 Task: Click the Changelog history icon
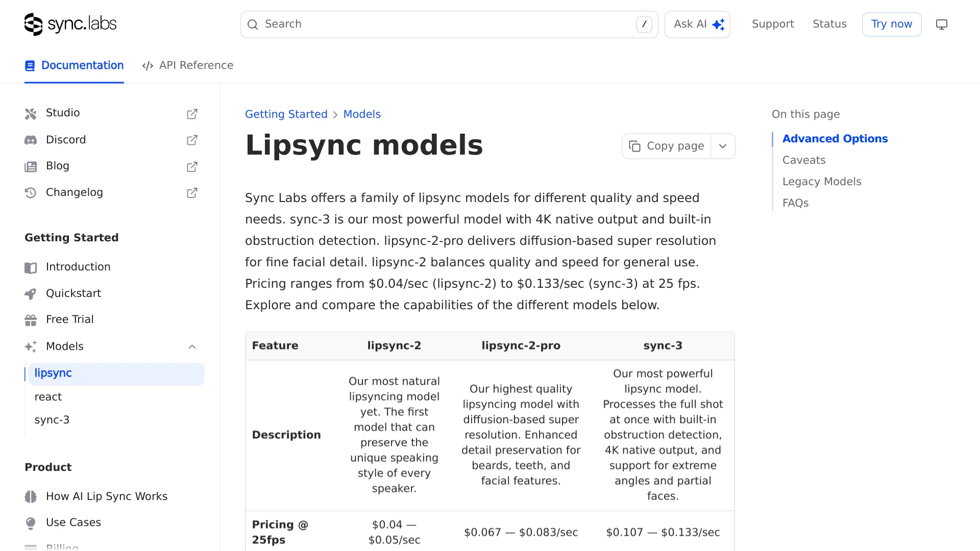pos(31,193)
